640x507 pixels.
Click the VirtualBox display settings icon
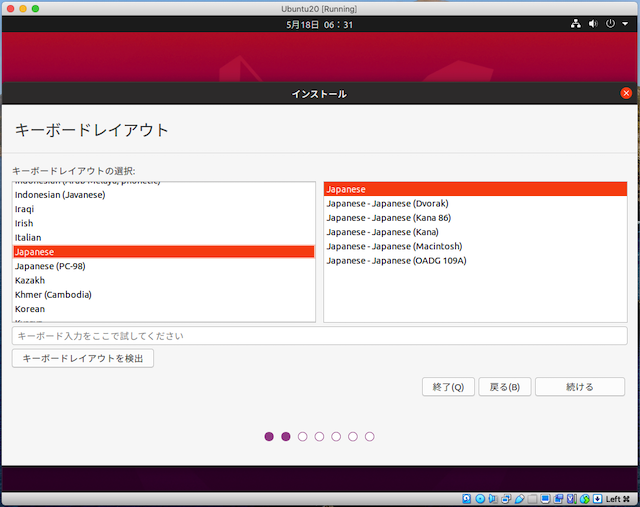[x=545, y=499]
